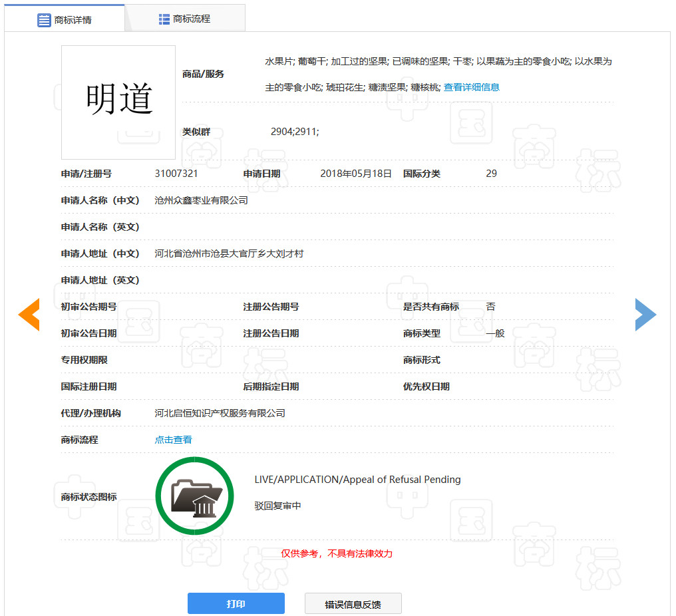The width and height of the screenshot is (676, 616).
Task: Click the 商标流程 tab list icon
Action: (x=163, y=18)
